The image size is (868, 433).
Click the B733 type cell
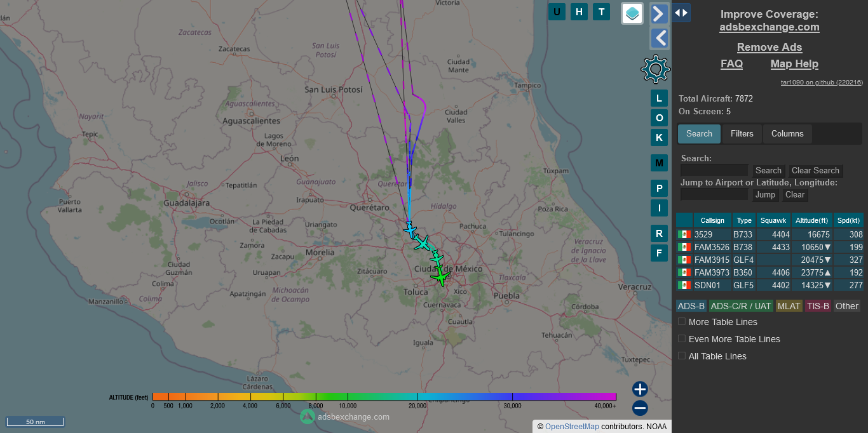pyautogui.click(x=744, y=234)
